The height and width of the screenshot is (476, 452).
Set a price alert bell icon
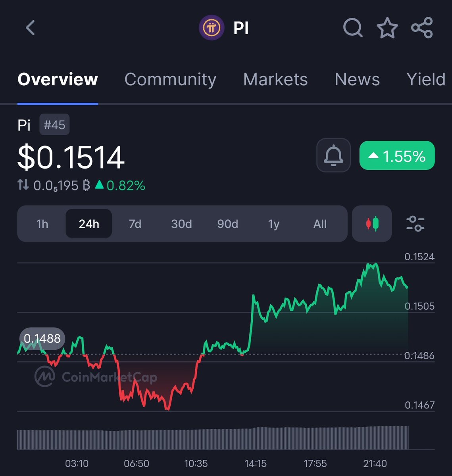333,155
